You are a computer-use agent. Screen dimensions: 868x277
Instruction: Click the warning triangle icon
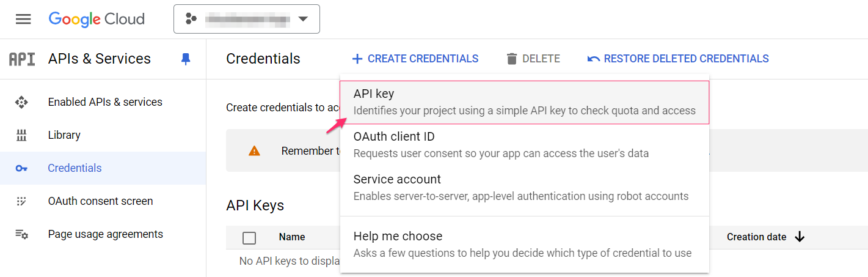[255, 151]
